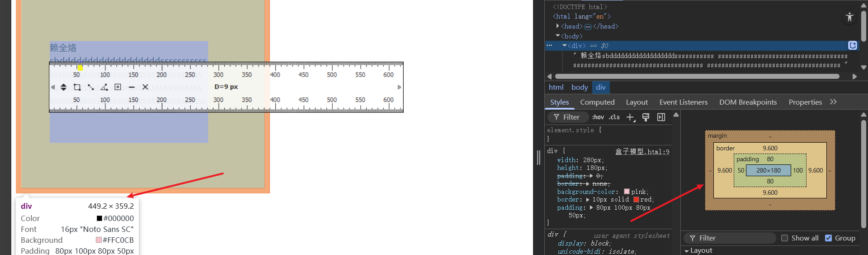The image size is (868, 255).
Task: Click the red border color swatch
Action: [636, 200]
